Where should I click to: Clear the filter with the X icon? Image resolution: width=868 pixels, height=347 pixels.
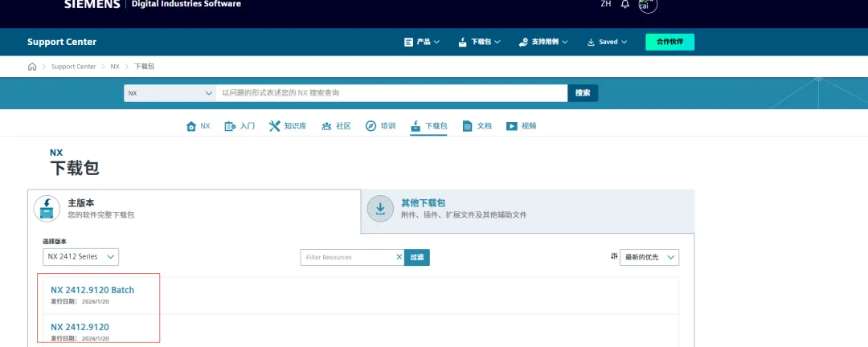399,257
